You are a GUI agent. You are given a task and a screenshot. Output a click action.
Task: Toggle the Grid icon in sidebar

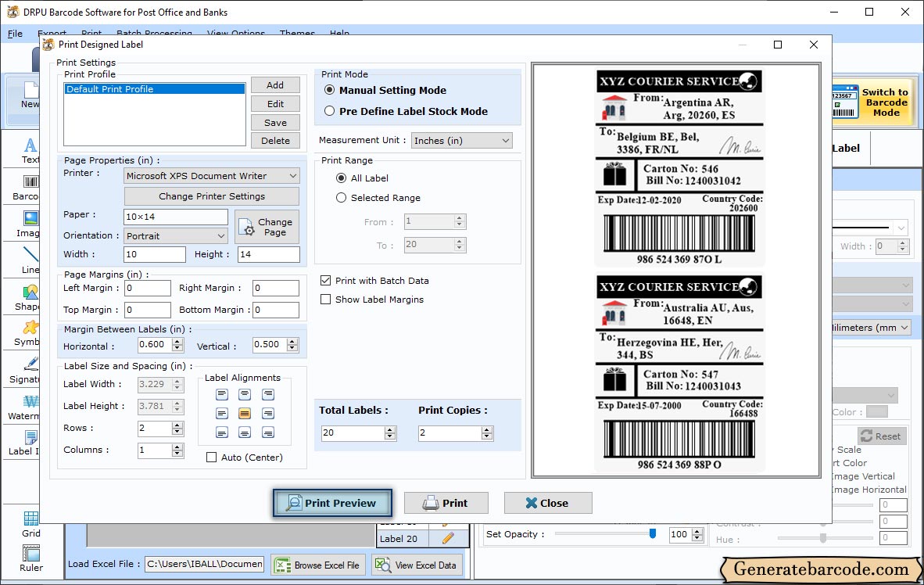pos(30,525)
